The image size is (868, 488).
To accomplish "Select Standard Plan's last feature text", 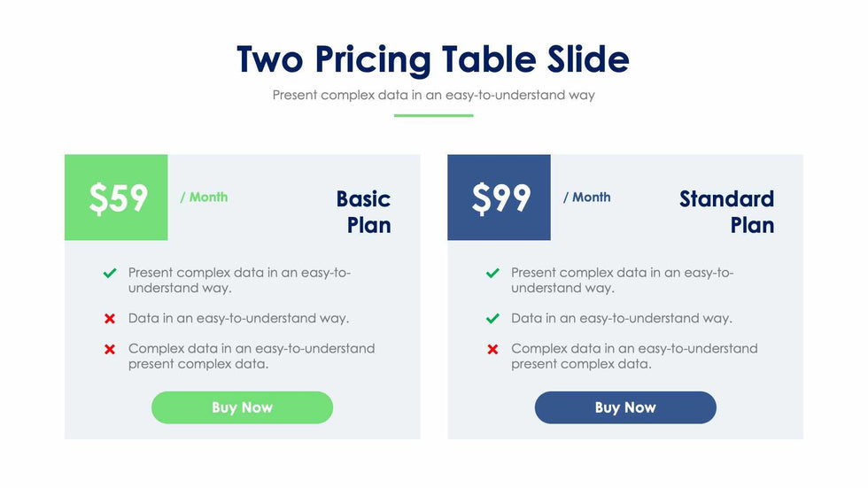I will tap(634, 356).
